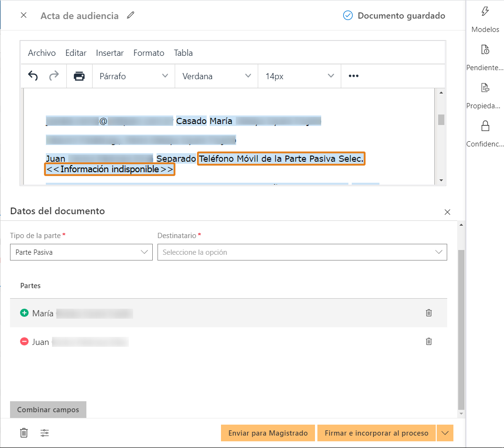
Task: Open the Tabla menu
Action: pos(183,52)
